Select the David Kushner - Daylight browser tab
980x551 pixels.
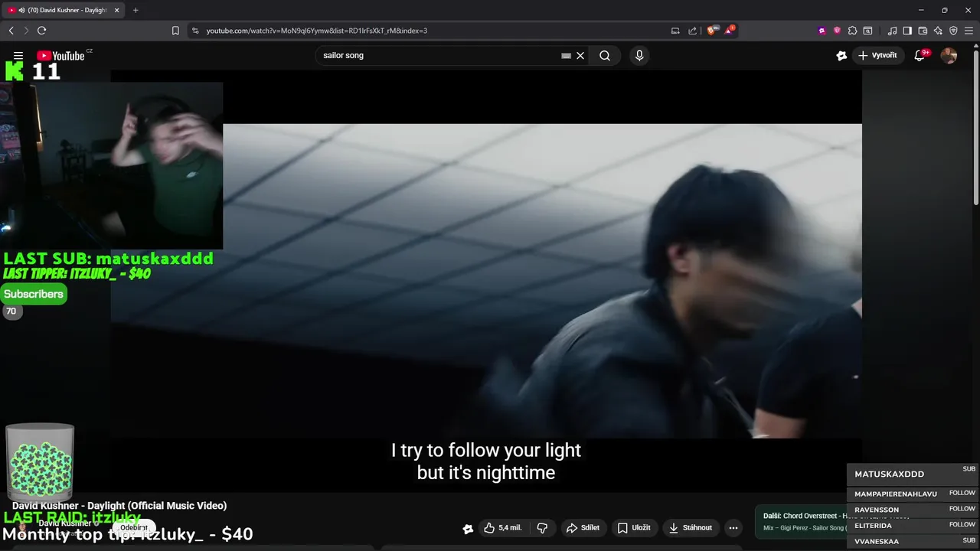click(64, 10)
